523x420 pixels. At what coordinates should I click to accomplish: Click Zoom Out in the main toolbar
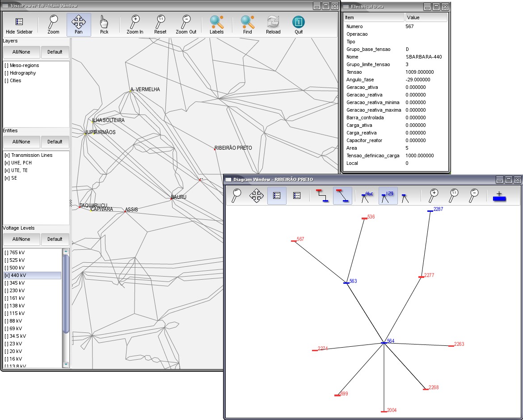pos(186,25)
